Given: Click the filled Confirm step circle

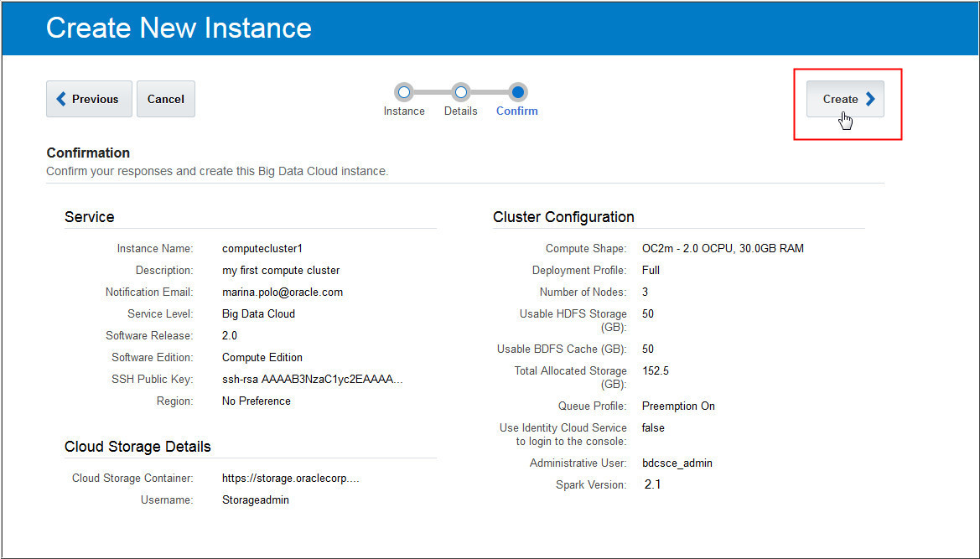Looking at the screenshot, I should click(516, 92).
